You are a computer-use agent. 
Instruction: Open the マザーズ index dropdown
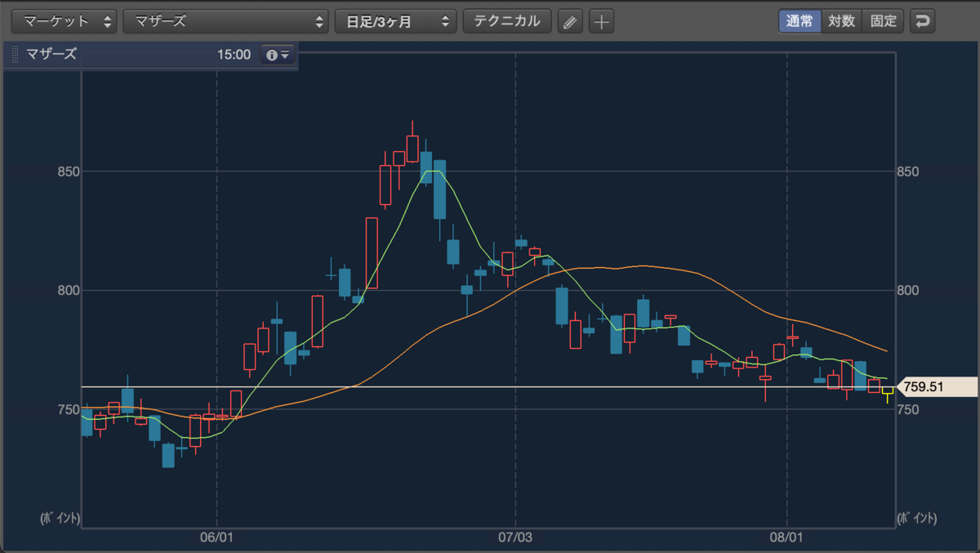click(x=226, y=21)
